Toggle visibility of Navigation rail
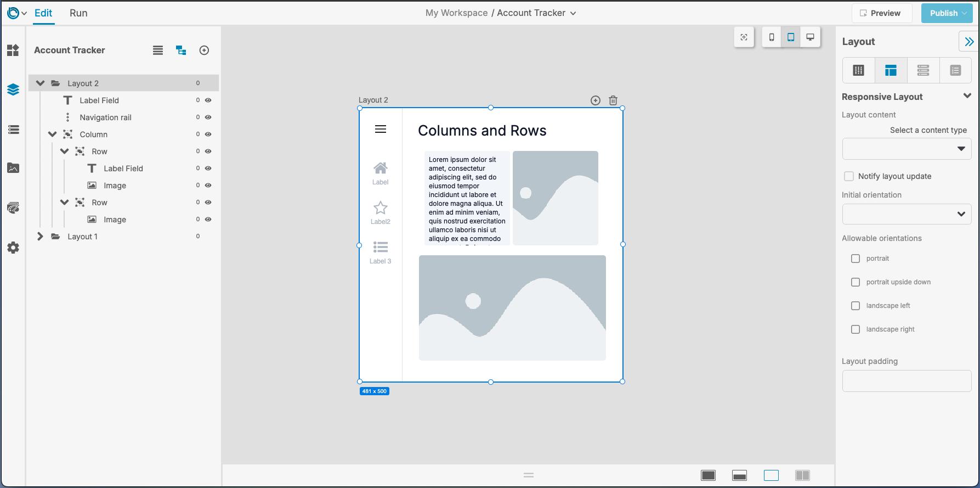 pos(208,117)
